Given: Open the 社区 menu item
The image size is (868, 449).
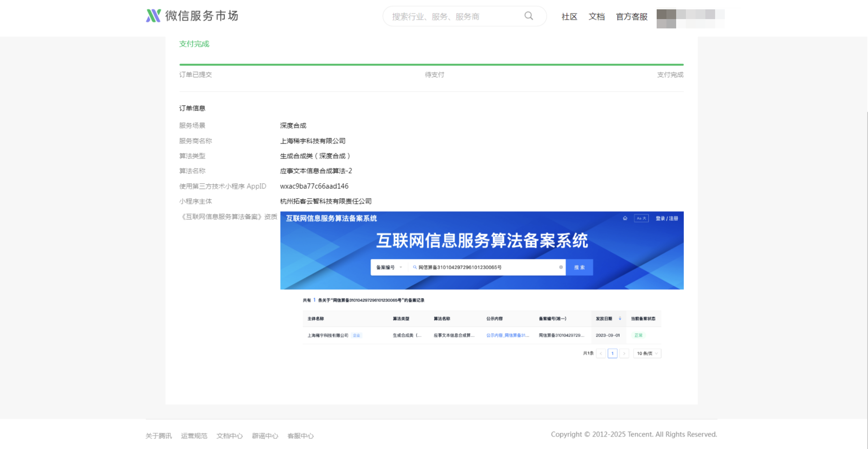Looking at the screenshot, I should [569, 17].
